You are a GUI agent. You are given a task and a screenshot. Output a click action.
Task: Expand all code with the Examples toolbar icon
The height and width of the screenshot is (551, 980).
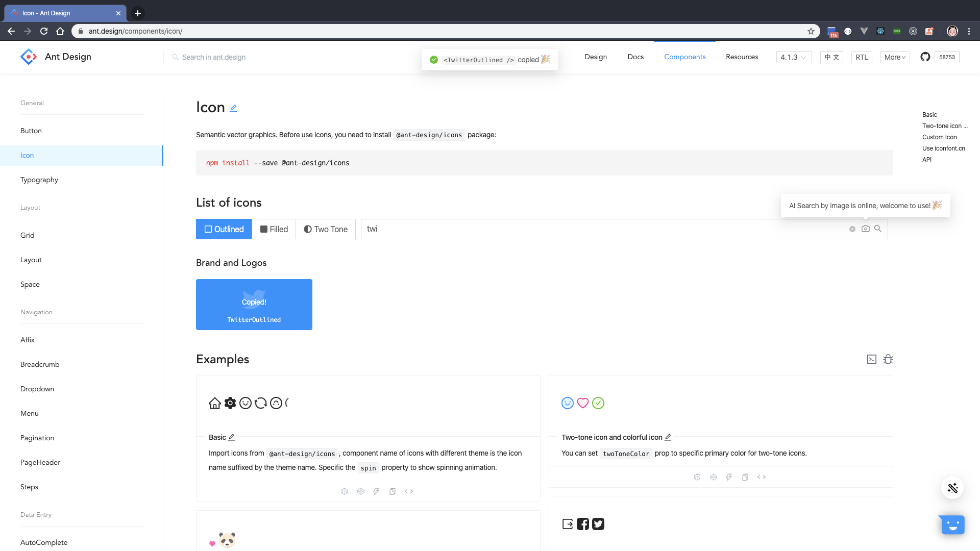tap(872, 359)
